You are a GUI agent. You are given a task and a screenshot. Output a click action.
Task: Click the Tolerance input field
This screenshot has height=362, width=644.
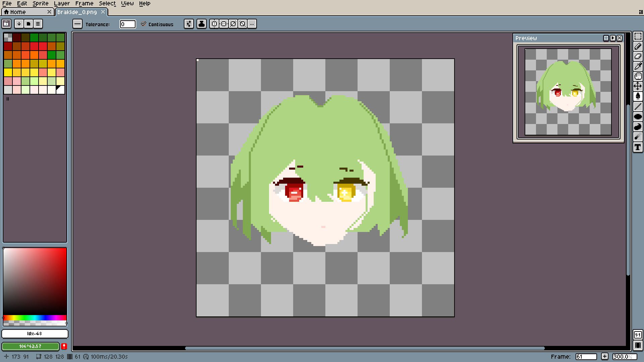coord(127,24)
